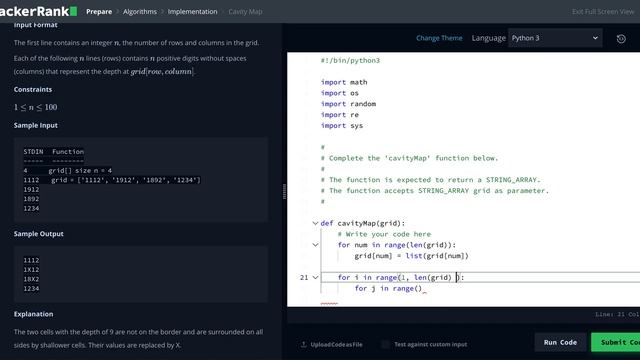Click the Upload Code as File icon
The image size is (640, 360).
click(x=303, y=344)
